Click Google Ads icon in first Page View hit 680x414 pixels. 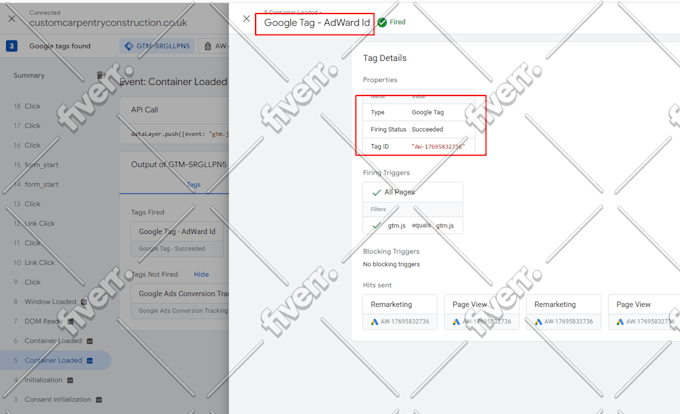(x=456, y=322)
